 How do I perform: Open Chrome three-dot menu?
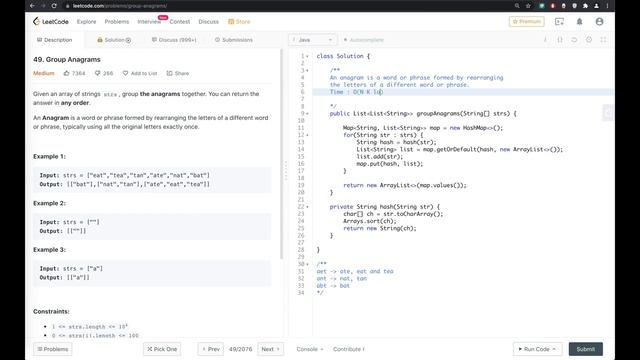tap(607, 6)
